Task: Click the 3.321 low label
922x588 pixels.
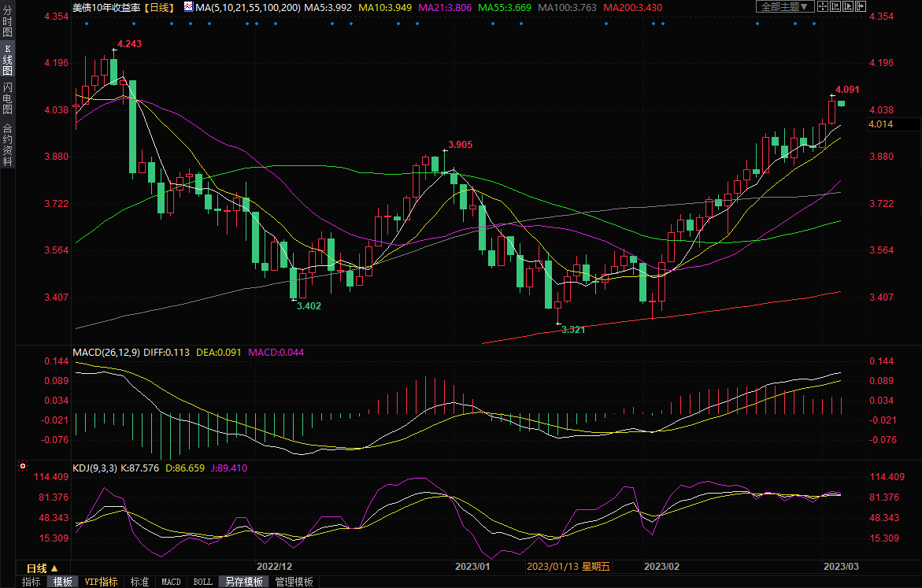Action: (x=572, y=329)
